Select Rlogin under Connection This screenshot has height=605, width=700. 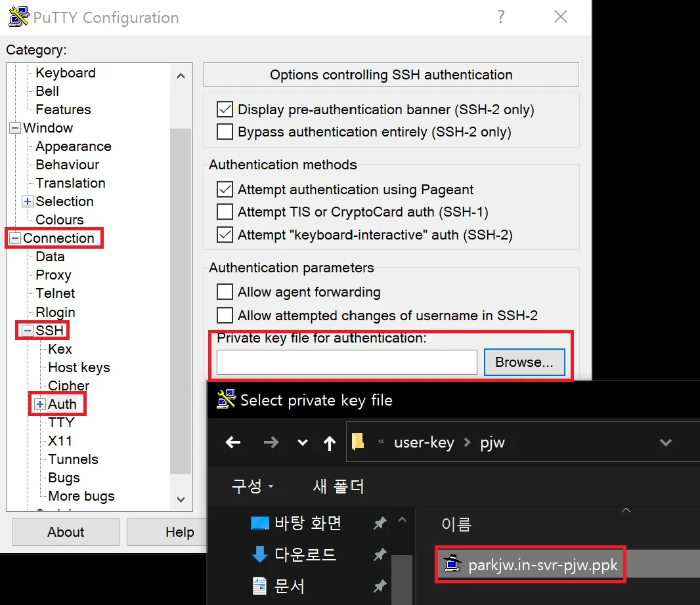pyautogui.click(x=55, y=312)
